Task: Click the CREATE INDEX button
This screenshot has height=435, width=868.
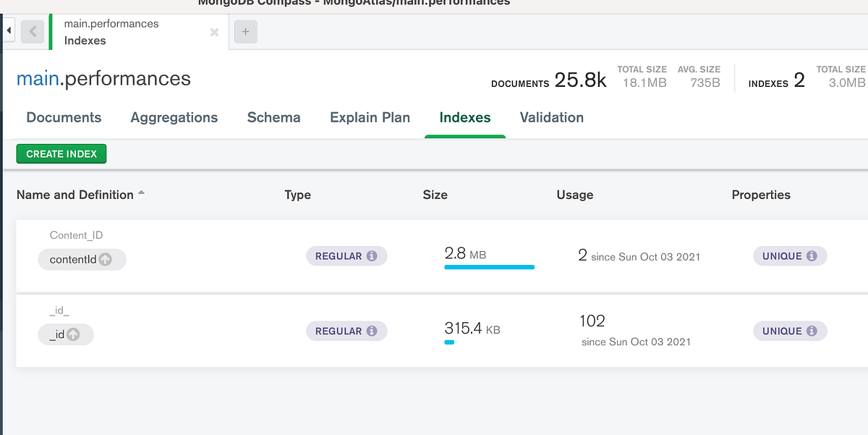Action: pos(61,153)
